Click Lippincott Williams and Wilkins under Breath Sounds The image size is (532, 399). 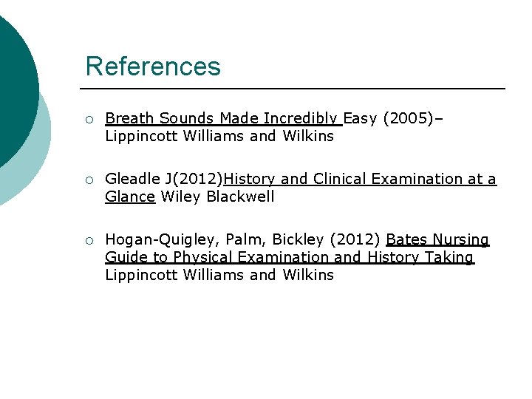pyautogui.click(x=219, y=136)
